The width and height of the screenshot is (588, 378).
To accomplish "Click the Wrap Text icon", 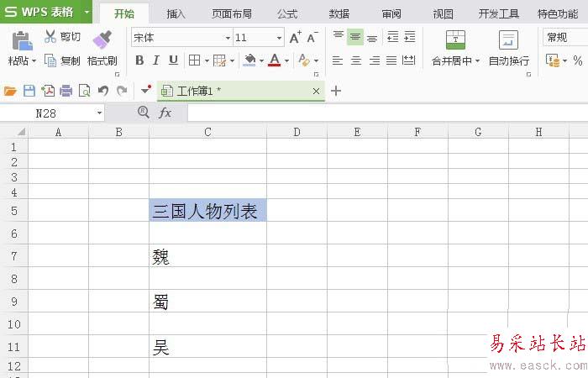I will coord(508,40).
